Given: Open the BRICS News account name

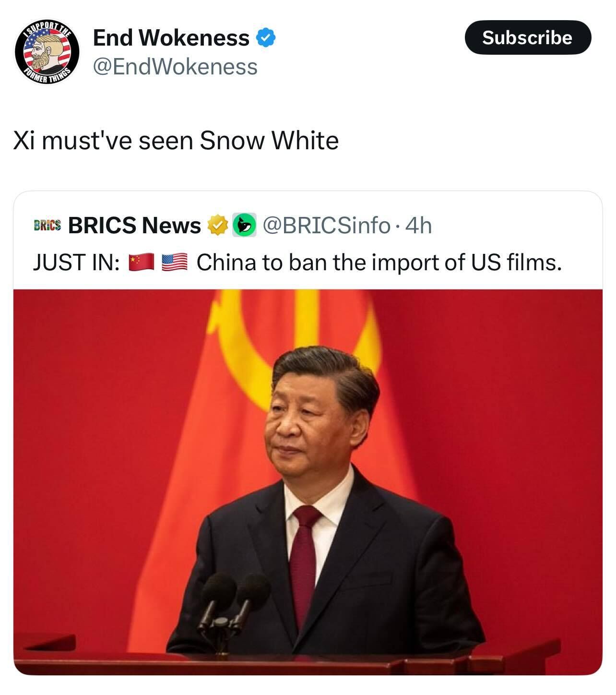Looking at the screenshot, I should (134, 225).
